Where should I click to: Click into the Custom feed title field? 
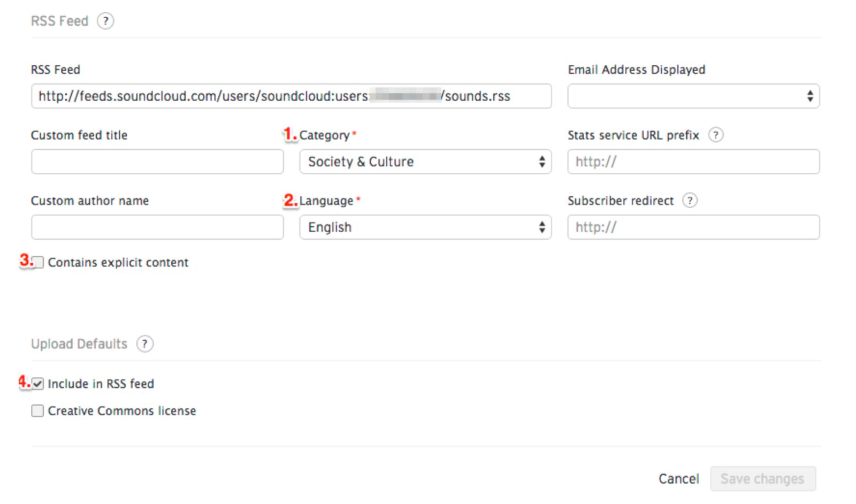(157, 162)
